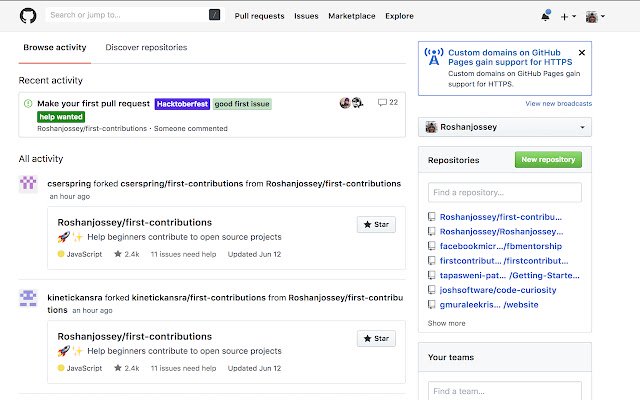The width and height of the screenshot is (640, 400).
Task: Click the Roshanjossey avatar in account switcher
Action: tap(431, 127)
